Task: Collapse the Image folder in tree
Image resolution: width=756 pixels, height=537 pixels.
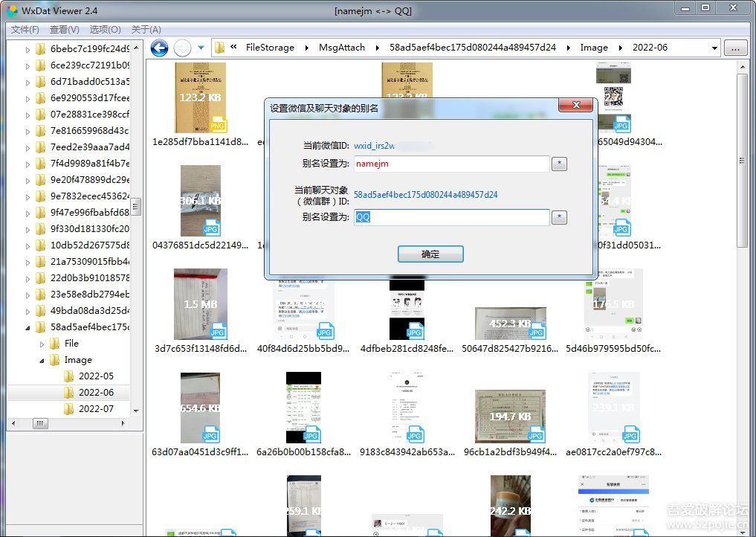Action: [42, 360]
